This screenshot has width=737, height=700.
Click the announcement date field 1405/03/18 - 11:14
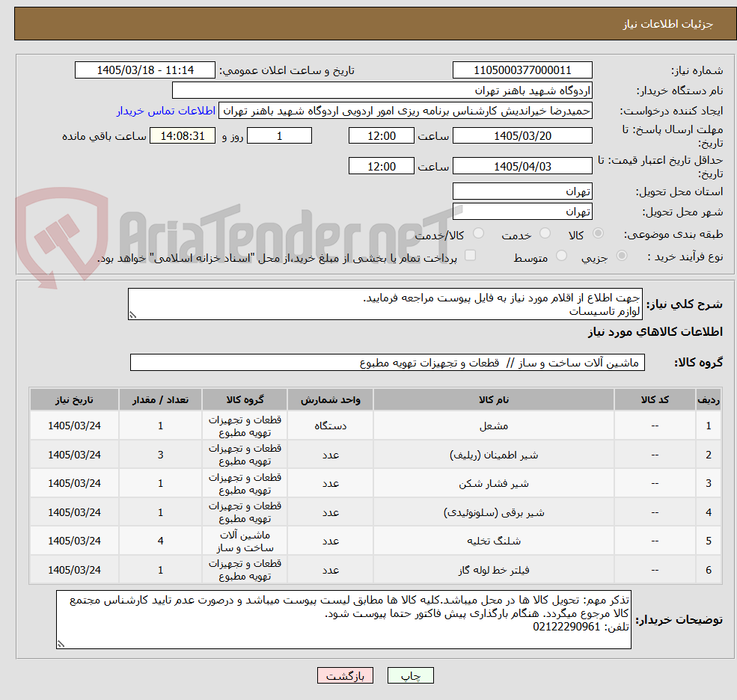tap(144, 70)
